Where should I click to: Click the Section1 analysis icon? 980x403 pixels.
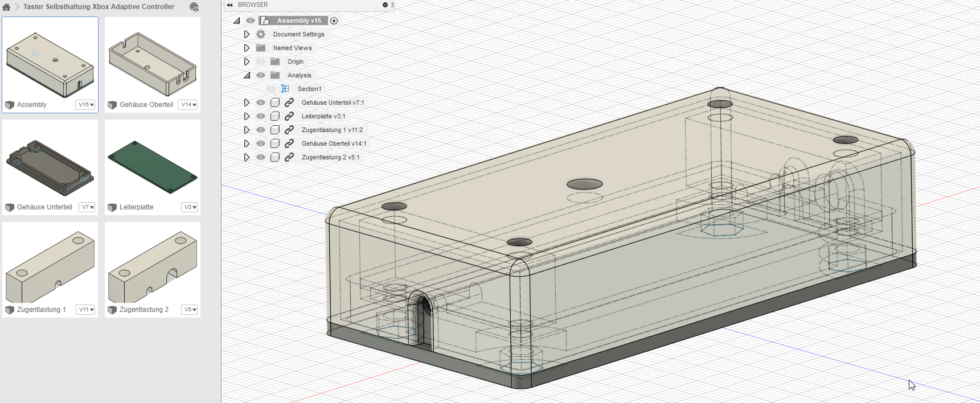pos(285,89)
